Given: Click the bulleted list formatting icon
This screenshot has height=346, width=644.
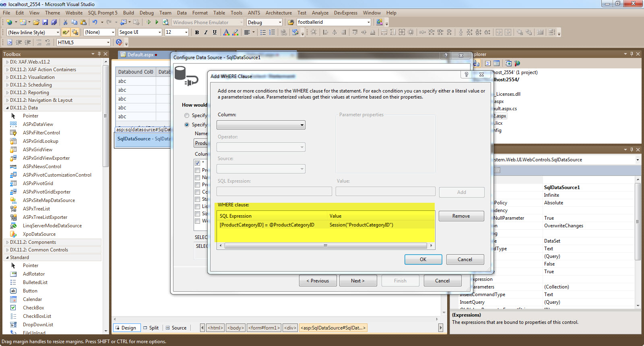Looking at the screenshot, I should coord(263,32).
